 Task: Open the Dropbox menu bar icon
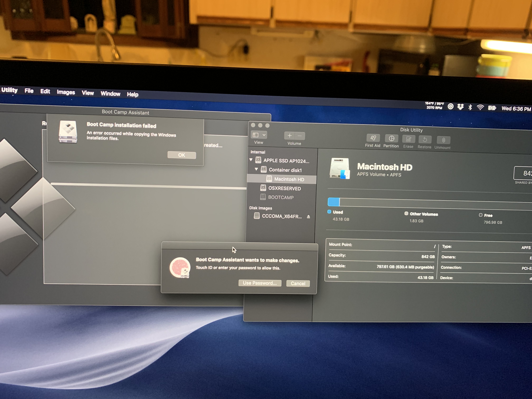pyautogui.click(x=460, y=107)
